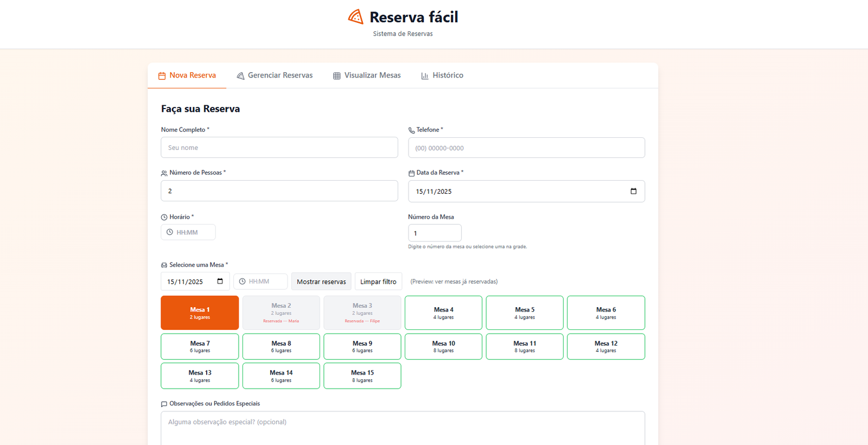Click the Gerenciar Reservas pizza icon
The width and height of the screenshot is (868, 445).
pos(240,76)
